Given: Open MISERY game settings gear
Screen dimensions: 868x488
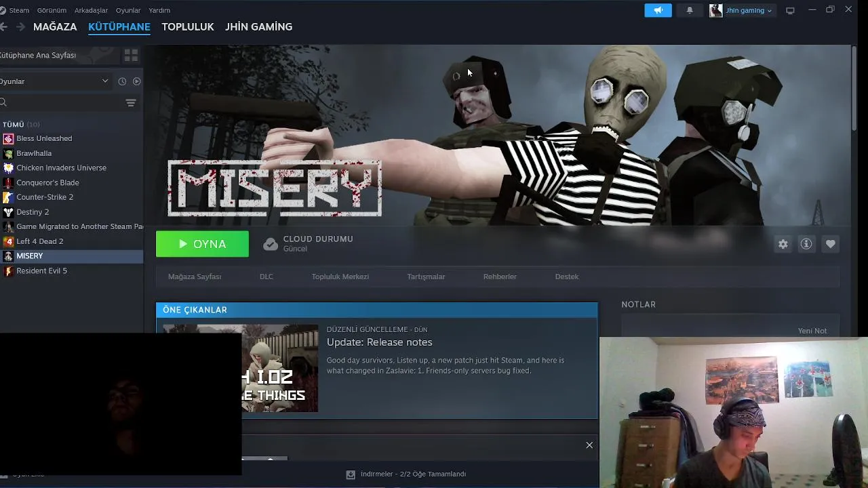Looking at the screenshot, I should coord(783,244).
